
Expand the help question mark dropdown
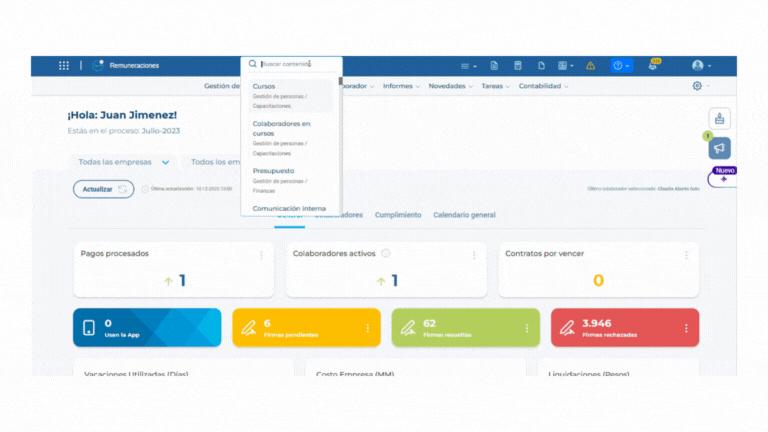click(621, 66)
